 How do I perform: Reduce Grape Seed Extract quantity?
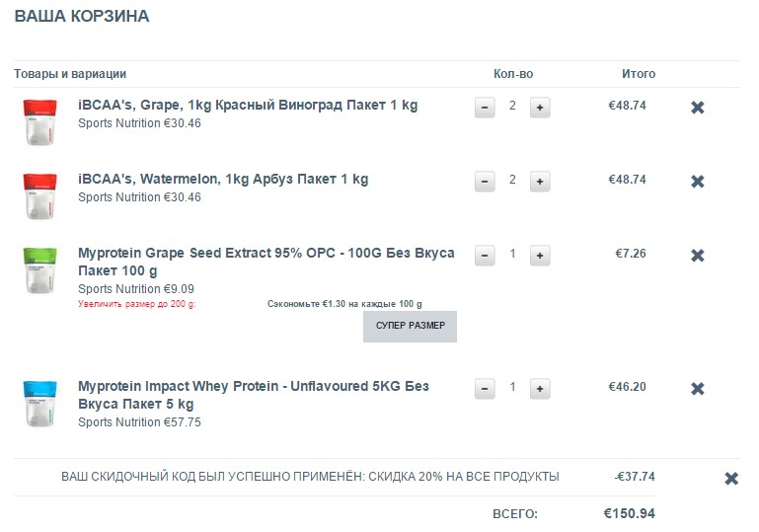tap(485, 256)
